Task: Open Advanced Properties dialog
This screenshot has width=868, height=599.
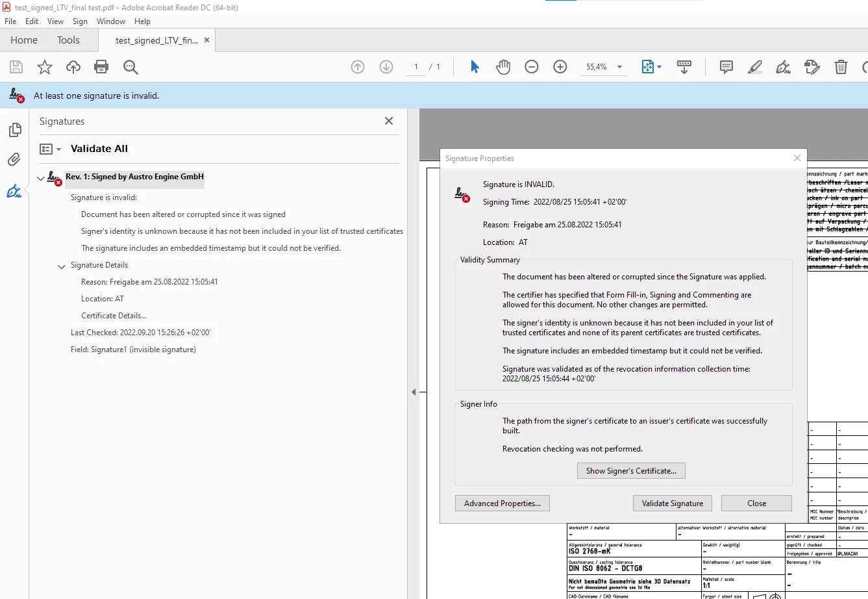Action: click(502, 503)
